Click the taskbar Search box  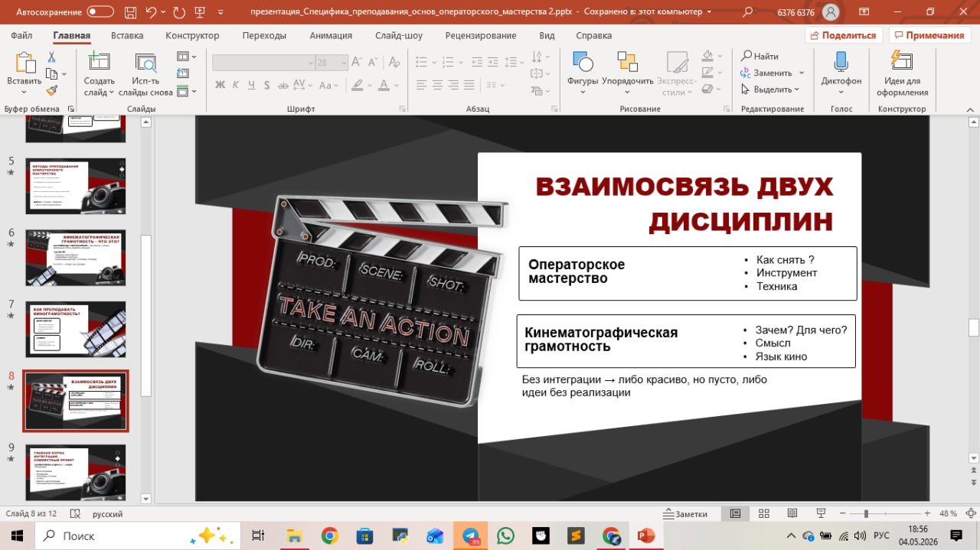[x=138, y=535]
